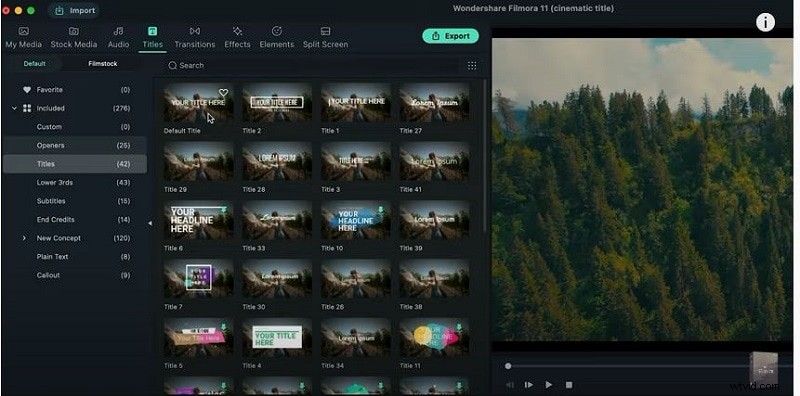Screen dimensions: 800x396
Task: Favorite the Default Title with the heart icon
Action: coord(223,92)
